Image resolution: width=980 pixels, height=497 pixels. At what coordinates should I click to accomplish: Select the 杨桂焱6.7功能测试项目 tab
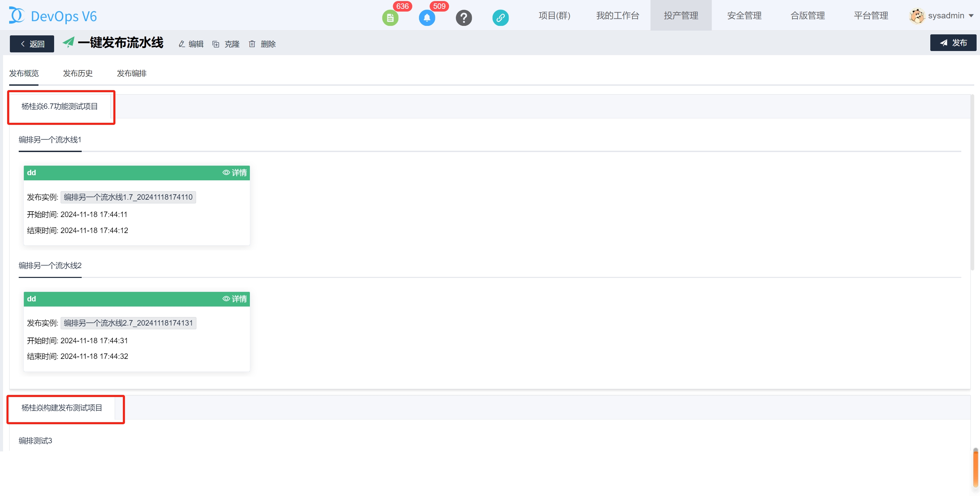coord(60,106)
